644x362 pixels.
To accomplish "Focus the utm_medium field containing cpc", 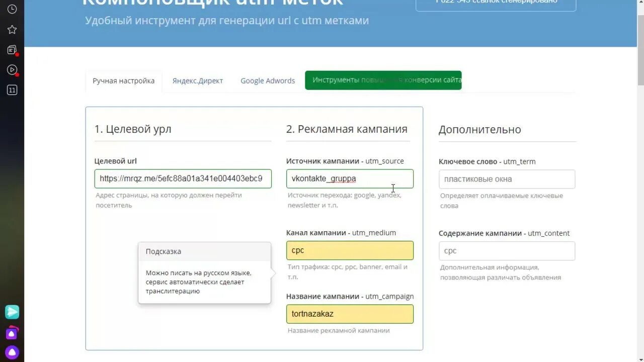I will (350, 250).
